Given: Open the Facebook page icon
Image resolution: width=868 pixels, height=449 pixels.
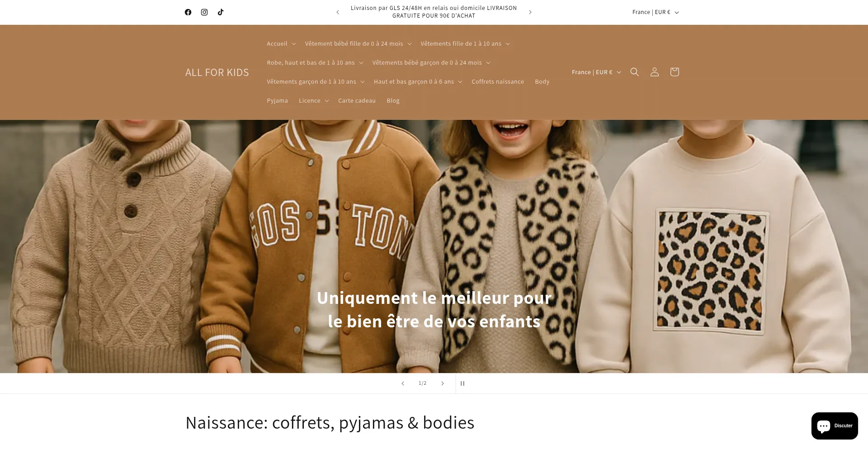Looking at the screenshot, I should 188,12.
